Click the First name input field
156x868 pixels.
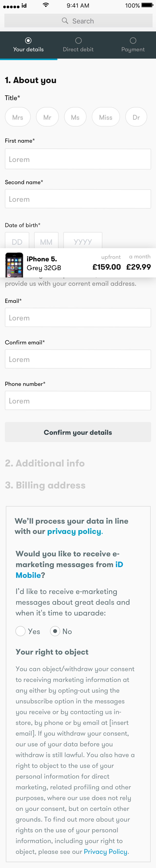pos(78,159)
